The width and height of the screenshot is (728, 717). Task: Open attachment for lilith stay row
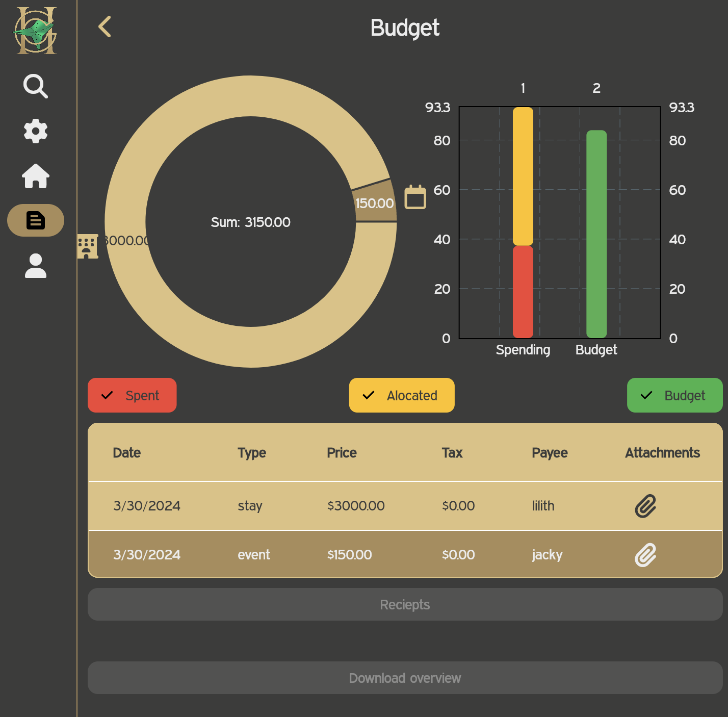pyautogui.click(x=645, y=506)
